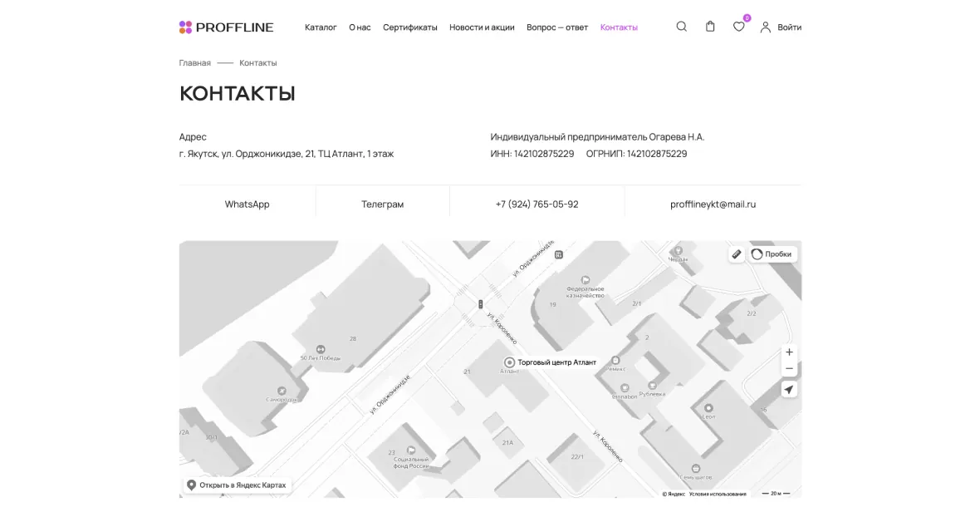Click the WhatsApp contact button
Screen dimensions: 980x517
[247, 204]
